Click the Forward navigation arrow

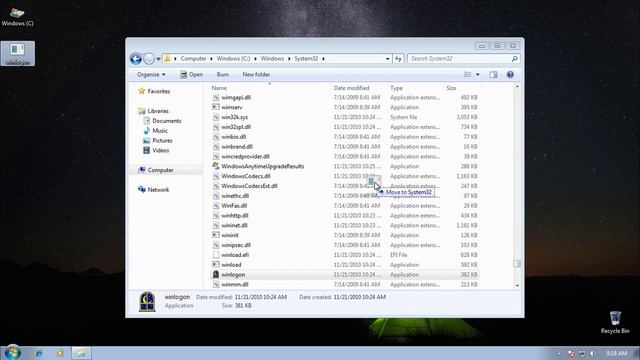tap(149, 59)
